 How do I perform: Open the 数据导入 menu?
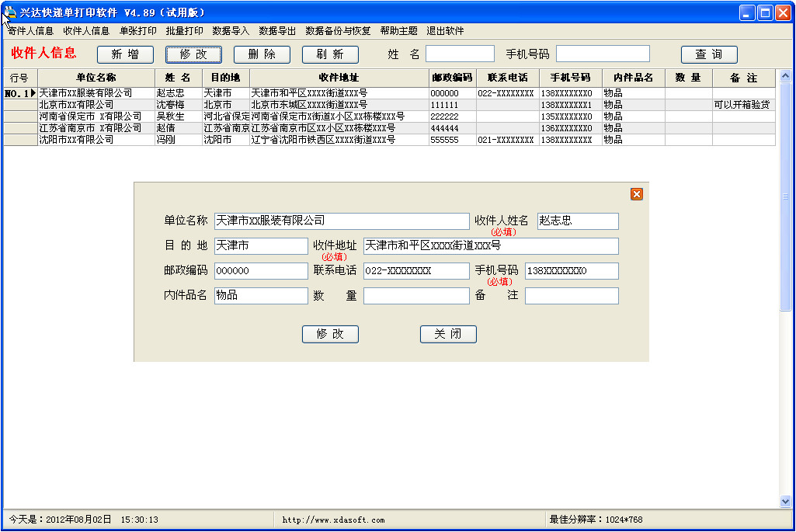pos(231,31)
